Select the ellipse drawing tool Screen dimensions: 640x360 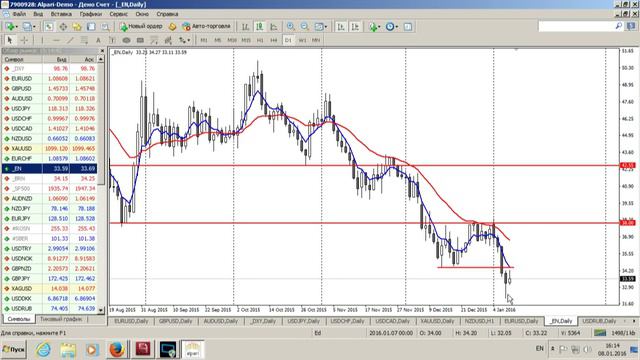(126, 40)
